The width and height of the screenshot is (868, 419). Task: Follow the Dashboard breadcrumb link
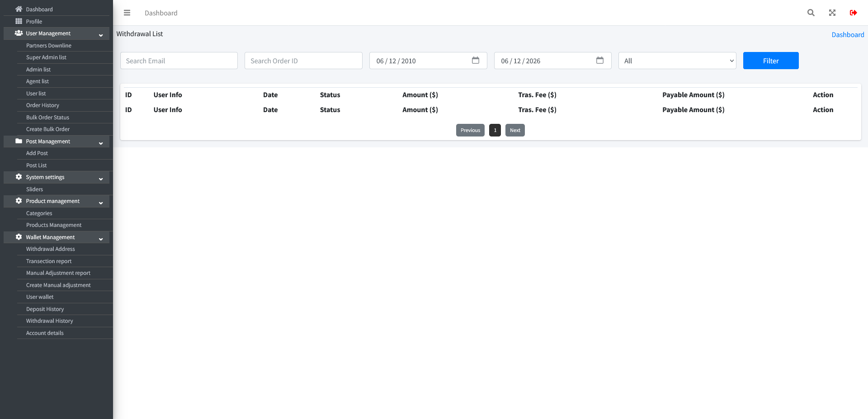point(848,35)
